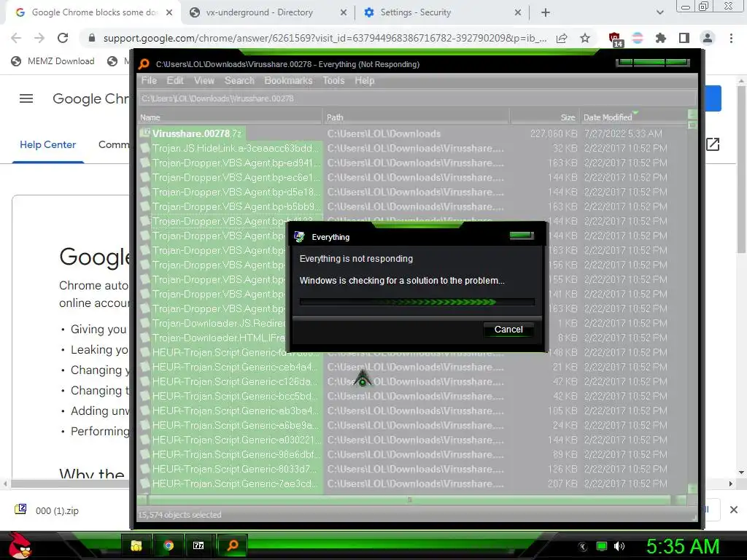Select Trojan.JS.HideLink.a file row
The width and height of the screenshot is (747, 560).
[231, 148]
